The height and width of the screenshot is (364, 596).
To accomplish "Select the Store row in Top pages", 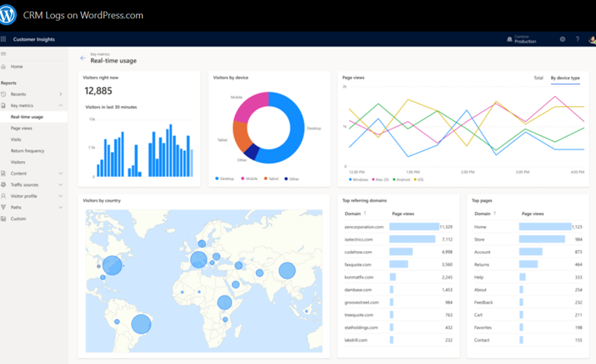I will (x=528, y=239).
